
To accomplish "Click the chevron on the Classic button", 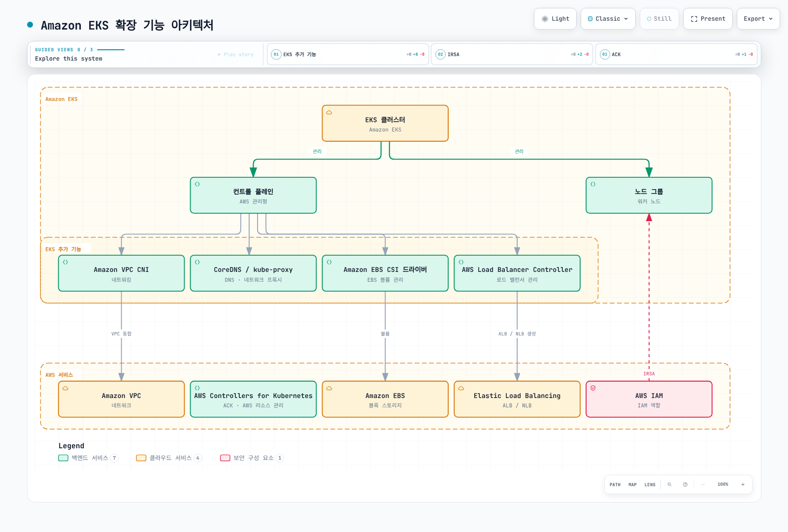I will (x=626, y=19).
